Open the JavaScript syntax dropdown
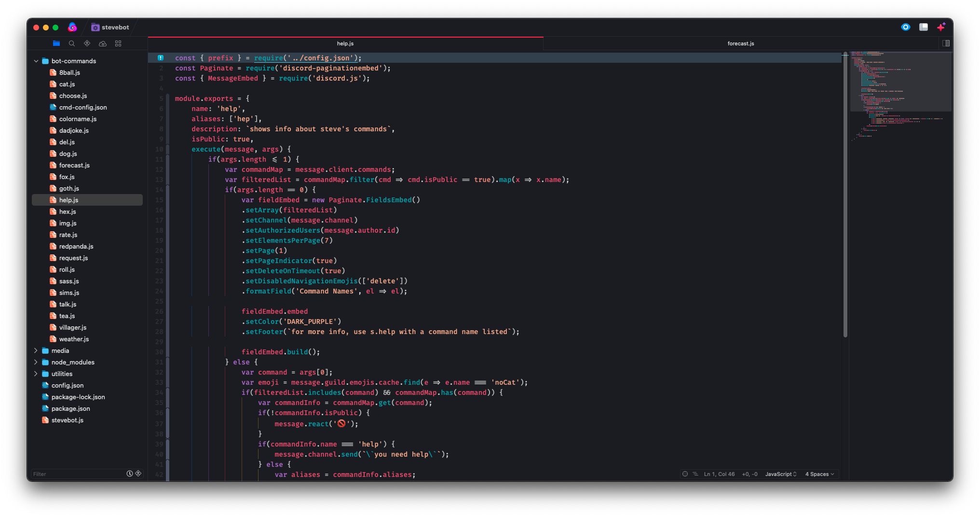Image resolution: width=980 pixels, height=517 pixels. [781, 474]
